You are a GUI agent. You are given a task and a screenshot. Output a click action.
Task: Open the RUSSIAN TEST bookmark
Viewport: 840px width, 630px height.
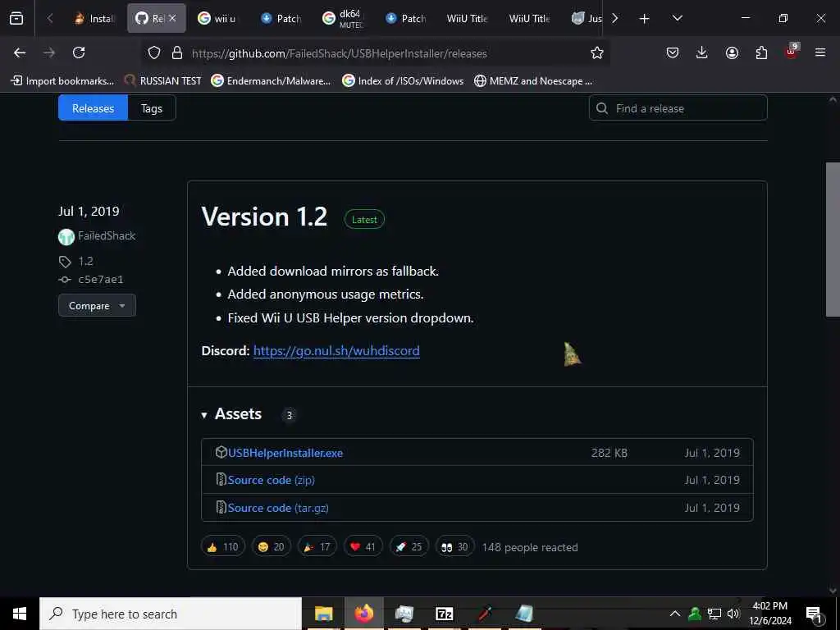click(163, 81)
